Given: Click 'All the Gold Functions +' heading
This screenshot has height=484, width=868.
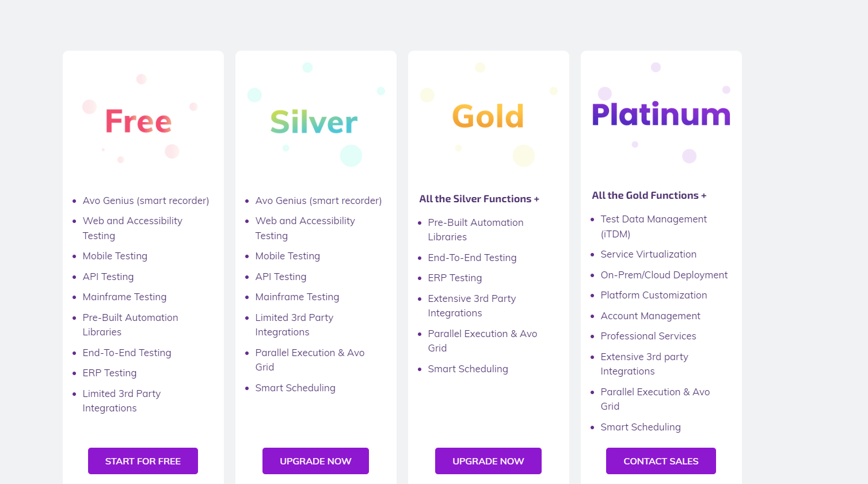Looking at the screenshot, I should 649,195.
